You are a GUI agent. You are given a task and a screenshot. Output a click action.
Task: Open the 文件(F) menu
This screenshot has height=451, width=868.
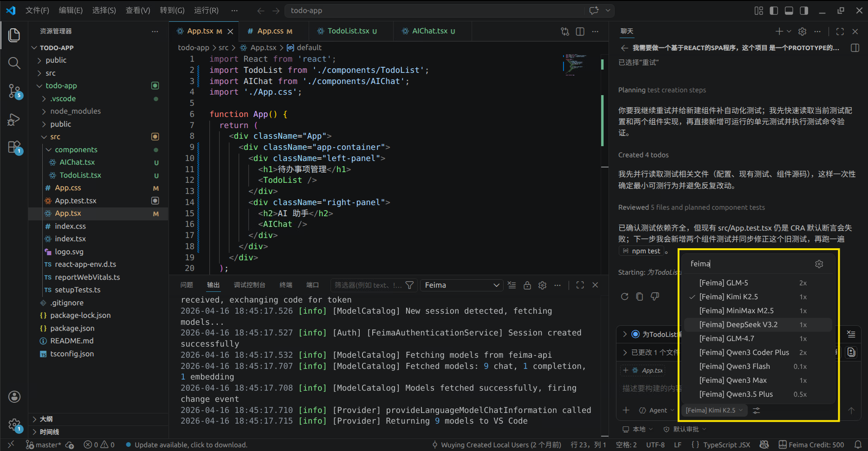point(37,10)
